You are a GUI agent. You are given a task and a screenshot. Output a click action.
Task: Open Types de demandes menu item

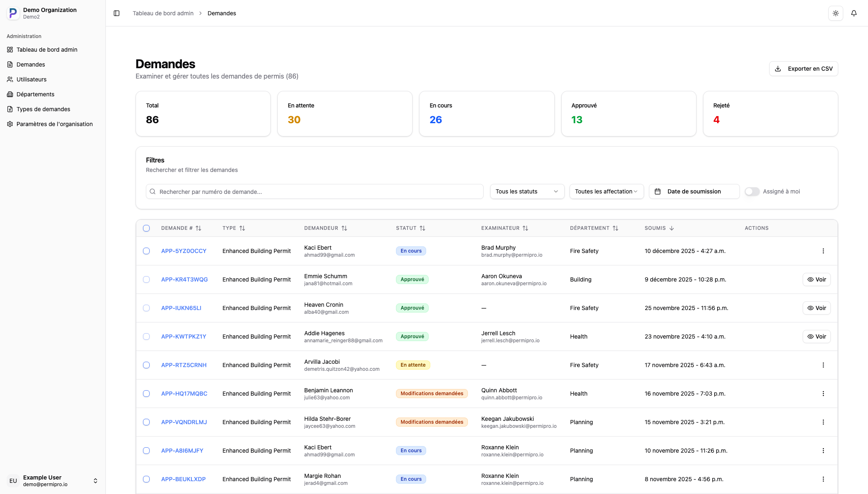click(x=43, y=109)
